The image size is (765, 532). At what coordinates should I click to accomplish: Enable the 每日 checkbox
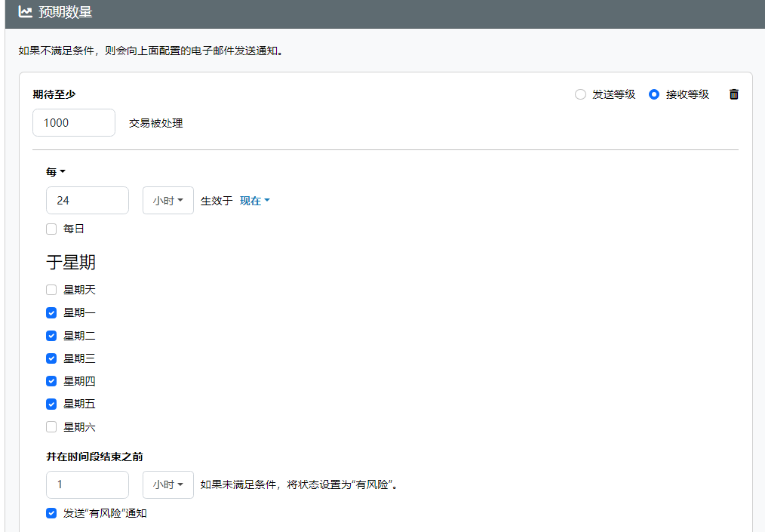[51, 229]
